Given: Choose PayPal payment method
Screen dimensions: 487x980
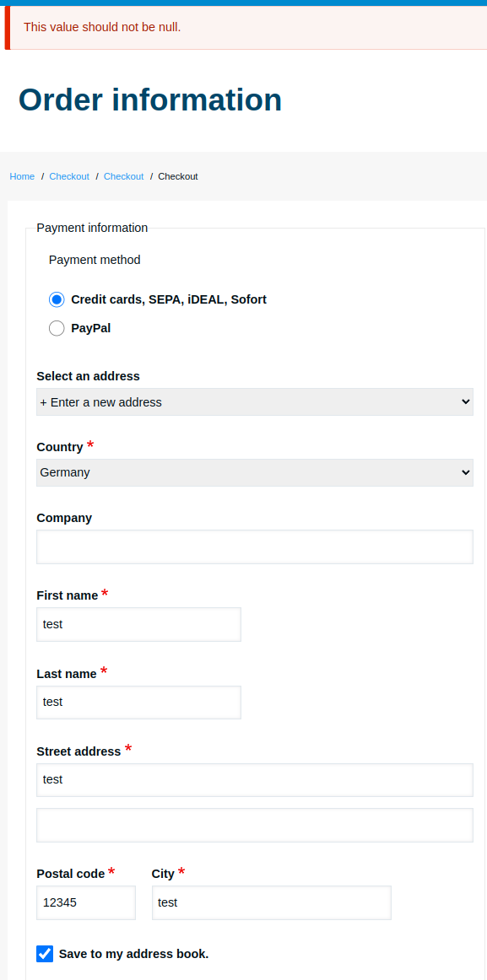Looking at the screenshot, I should coord(57,328).
